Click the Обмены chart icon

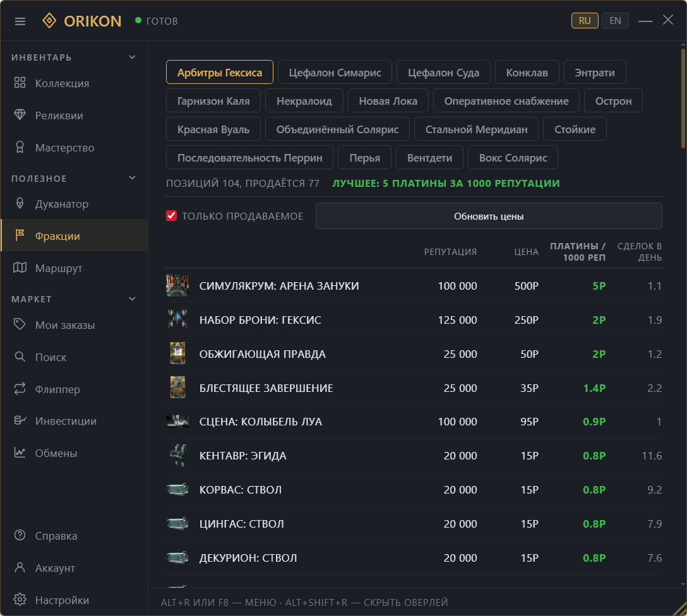[20, 453]
